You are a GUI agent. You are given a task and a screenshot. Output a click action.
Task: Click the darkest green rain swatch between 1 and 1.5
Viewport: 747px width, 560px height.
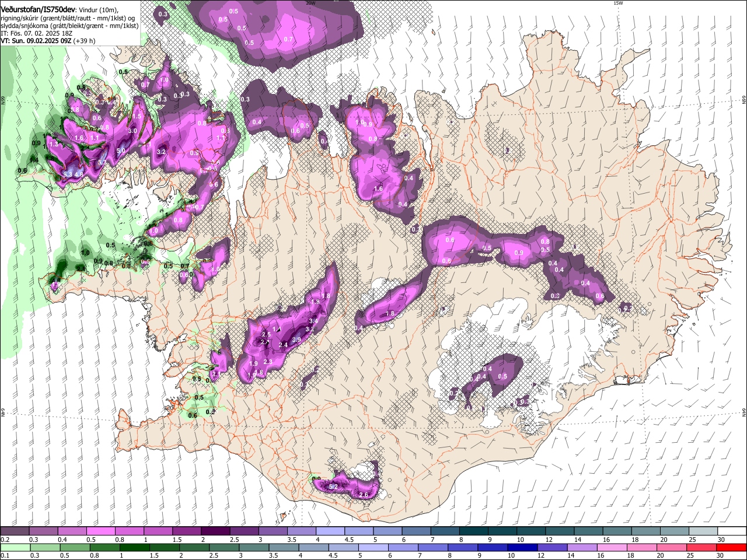[134, 547]
